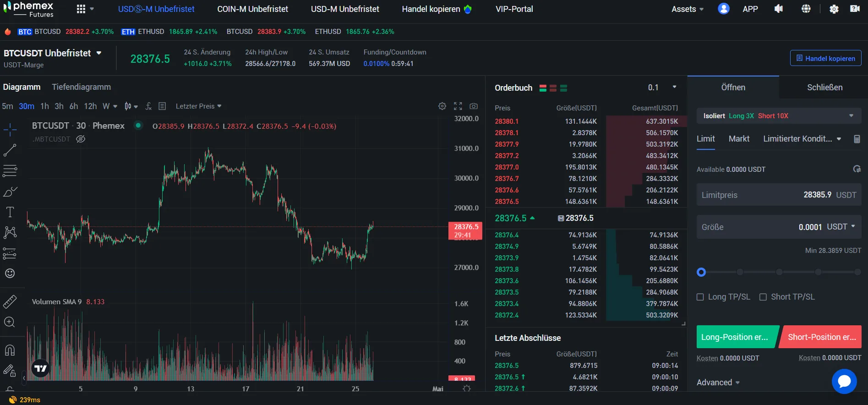Image resolution: width=868 pixels, height=405 pixels.
Task: Enable Short TP/SL checkbox
Action: (763, 297)
